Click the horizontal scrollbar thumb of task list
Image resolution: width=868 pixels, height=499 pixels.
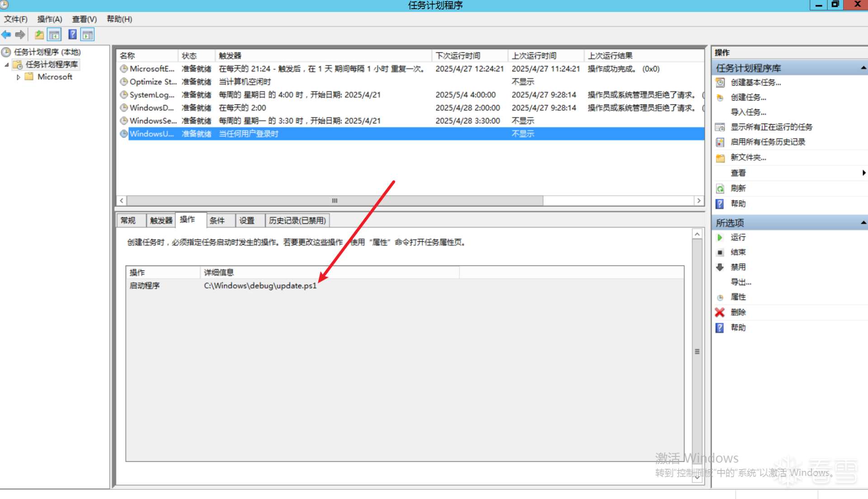tap(335, 200)
